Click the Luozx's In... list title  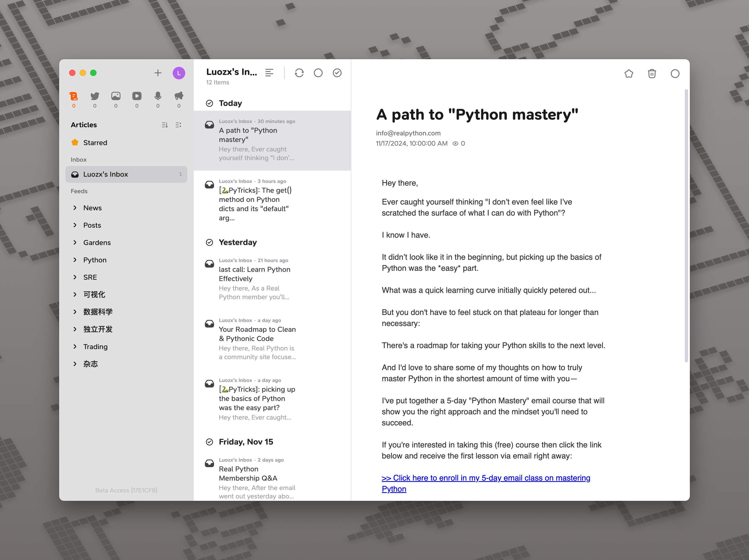[x=232, y=72]
